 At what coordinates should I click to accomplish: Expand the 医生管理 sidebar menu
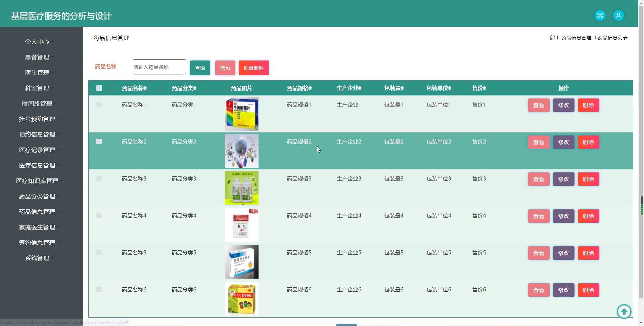coord(40,73)
